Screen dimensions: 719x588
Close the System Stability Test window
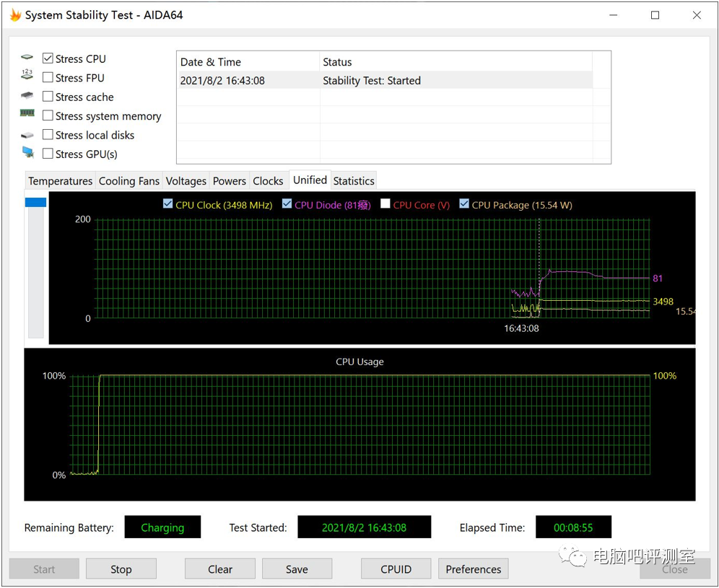coord(697,15)
